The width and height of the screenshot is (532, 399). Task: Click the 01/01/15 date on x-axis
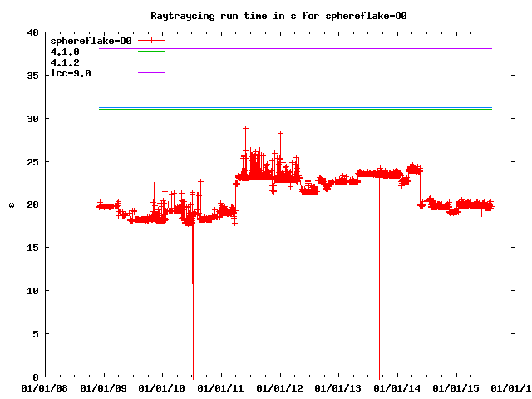click(457, 387)
